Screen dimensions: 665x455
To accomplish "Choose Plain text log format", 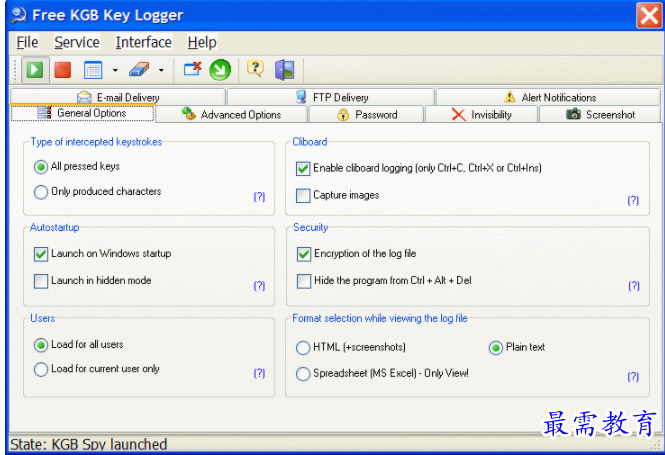I will [x=495, y=348].
